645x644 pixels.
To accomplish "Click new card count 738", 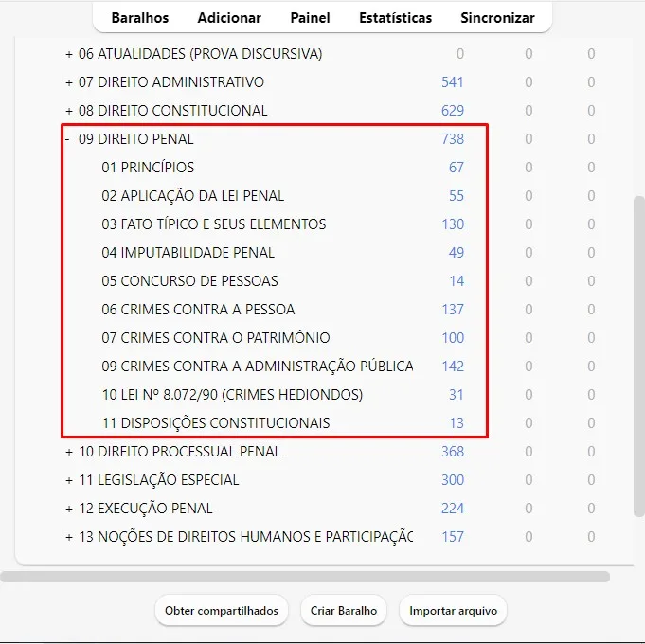I will [453, 139].
